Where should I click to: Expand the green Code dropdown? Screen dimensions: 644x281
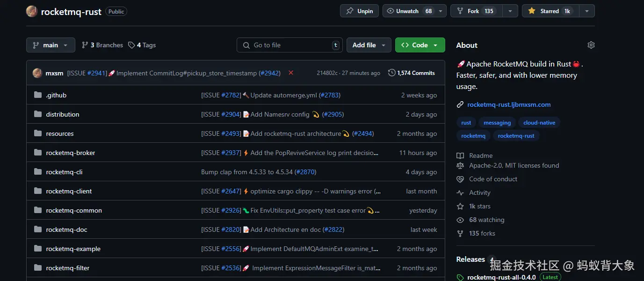420,45
